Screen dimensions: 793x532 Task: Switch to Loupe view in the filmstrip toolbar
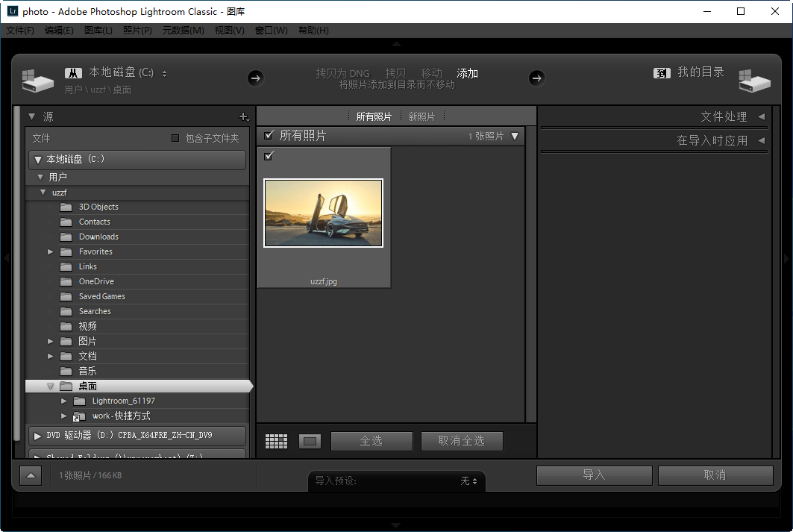coord(310,441)
